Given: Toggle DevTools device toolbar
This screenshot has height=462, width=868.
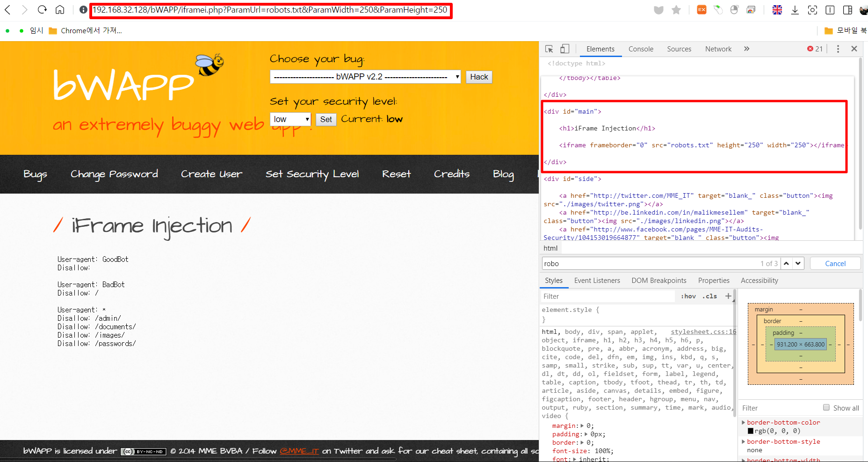Looking at the screenshot, I should pos(565,49).
